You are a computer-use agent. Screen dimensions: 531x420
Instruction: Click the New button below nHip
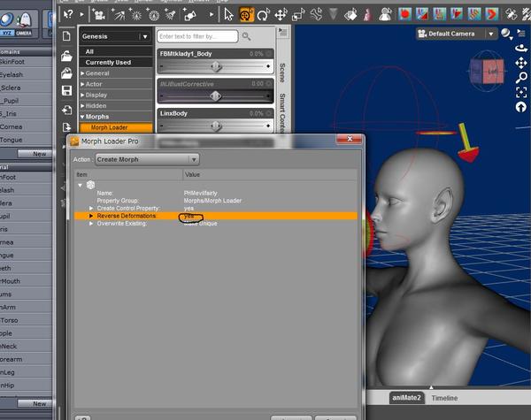click(35, 403)
